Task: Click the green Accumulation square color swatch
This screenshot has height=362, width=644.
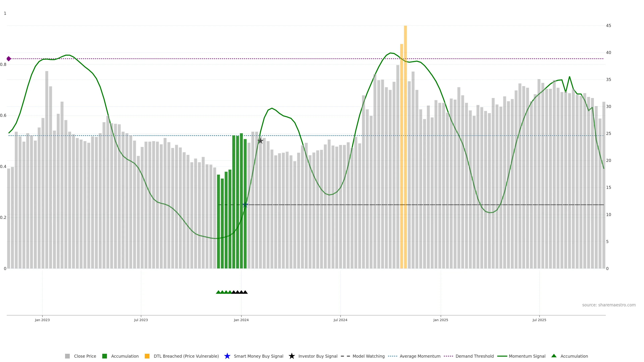Action: tap(104, 356)
